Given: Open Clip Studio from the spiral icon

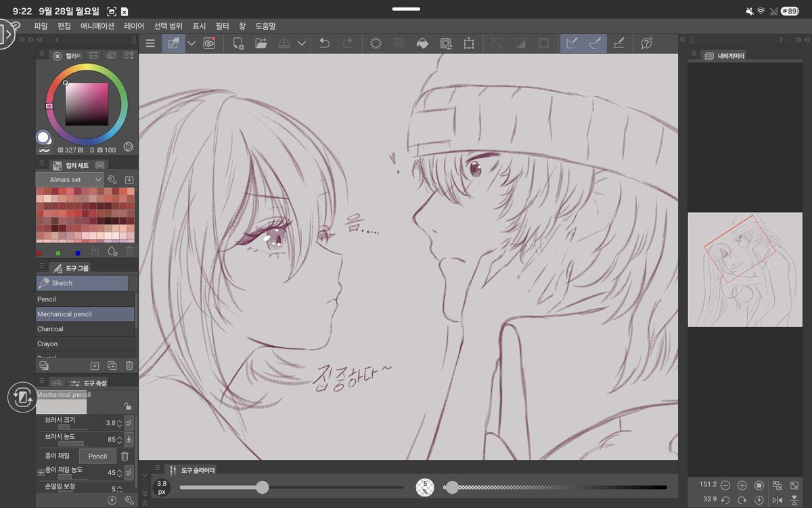Looking at the screenshot, I should [x=209, y=43].
